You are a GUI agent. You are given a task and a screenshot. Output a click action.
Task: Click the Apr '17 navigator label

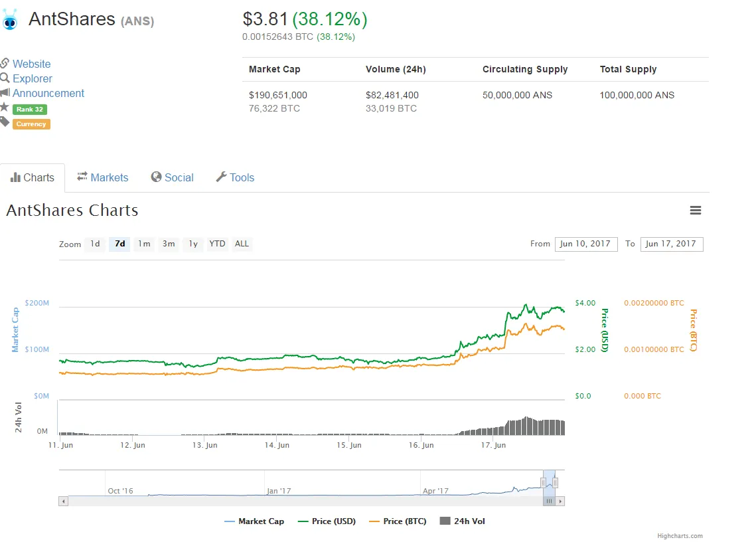[435, 491]
